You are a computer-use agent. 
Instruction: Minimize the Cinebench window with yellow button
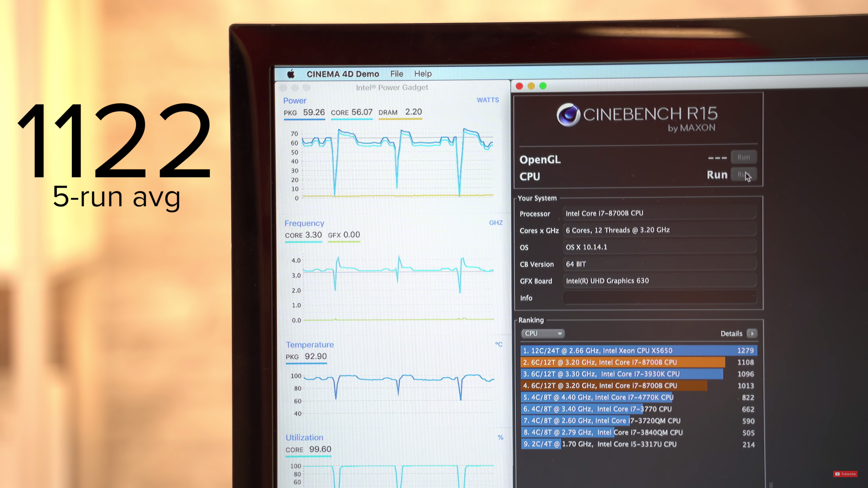pos(531,86)
